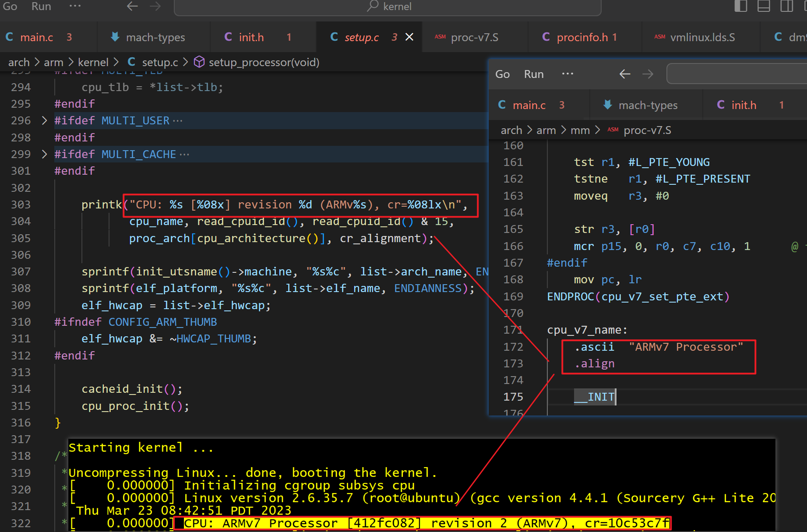The image size is (807, 532).
Task: Open the Go menu in main window
Action: pos(10,6)
